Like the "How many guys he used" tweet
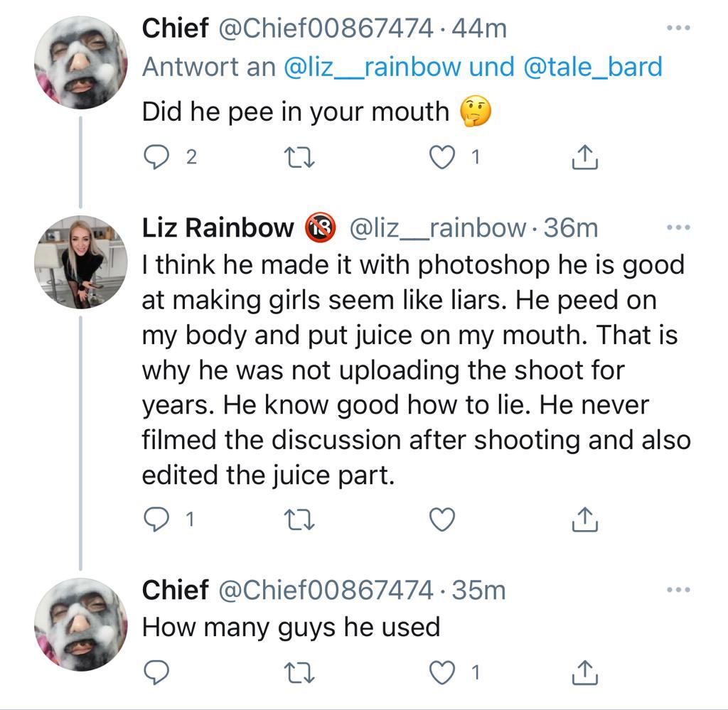 click(442, 672)
